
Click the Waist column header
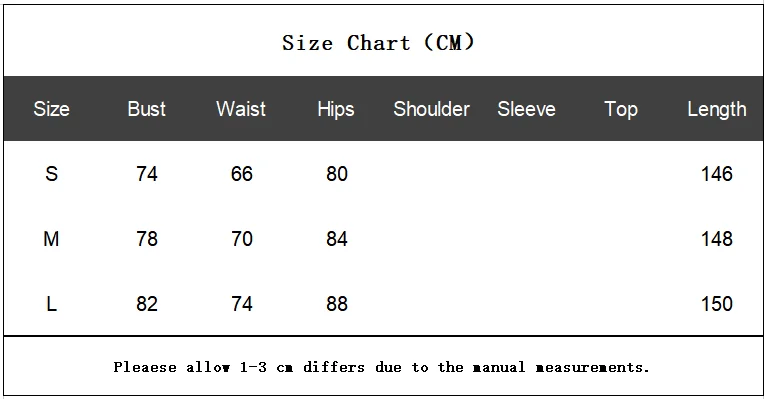241,109
